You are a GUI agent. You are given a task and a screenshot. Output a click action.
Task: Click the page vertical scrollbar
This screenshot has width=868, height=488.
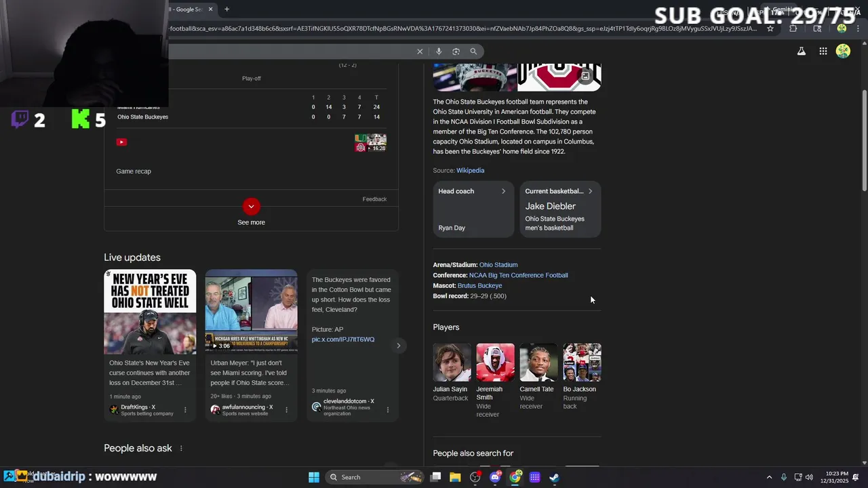click(864, 141)
